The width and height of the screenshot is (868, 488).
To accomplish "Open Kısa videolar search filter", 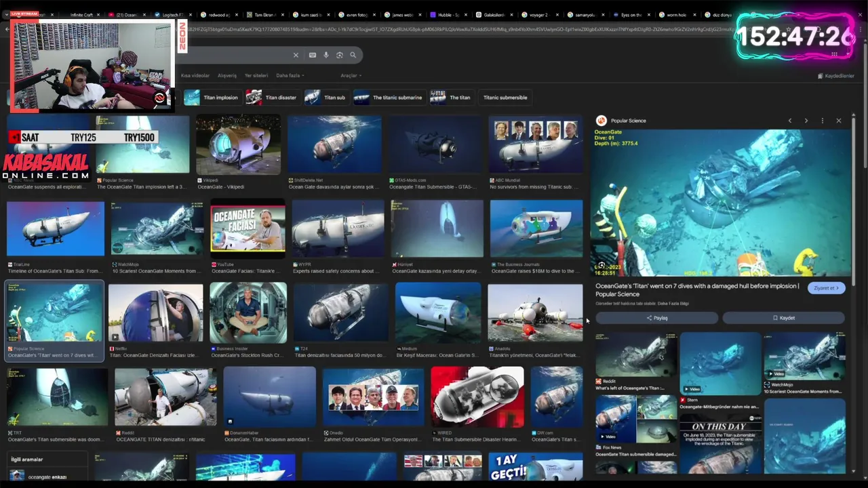I will tap(195, 75).
